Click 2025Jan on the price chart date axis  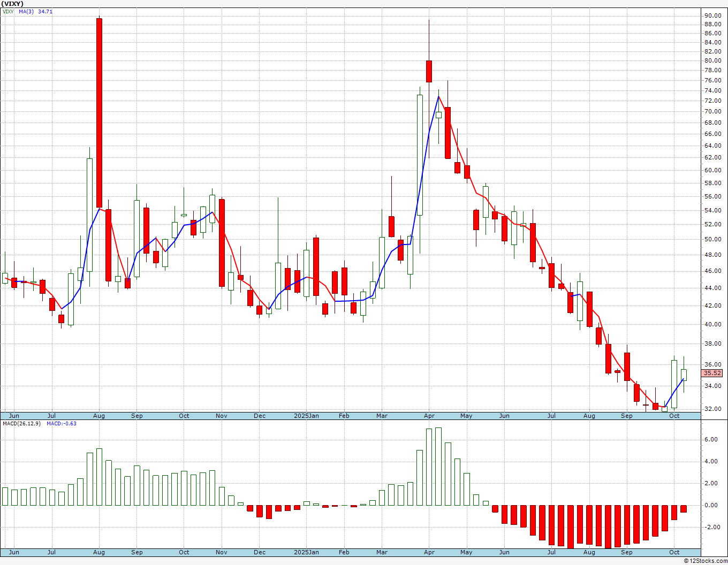click(x=307, y=416)
